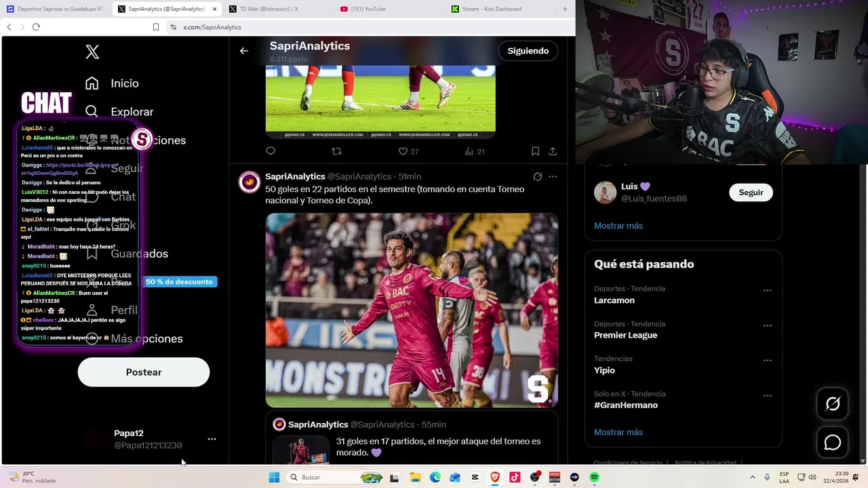Share the top post
The width and height of the screenshot is (868, 488).
553,151
